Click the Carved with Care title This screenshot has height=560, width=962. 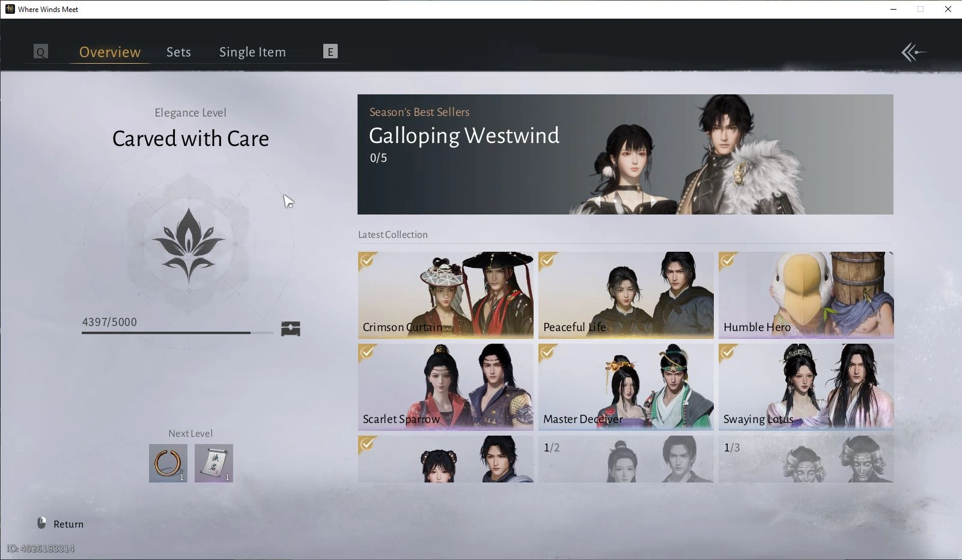190,139
